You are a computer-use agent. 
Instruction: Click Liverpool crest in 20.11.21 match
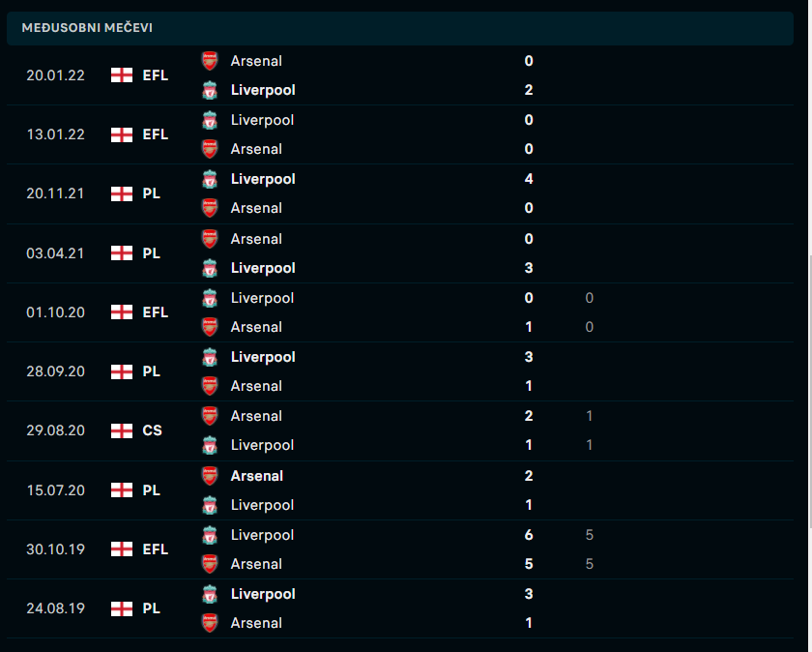pos(210,179)
